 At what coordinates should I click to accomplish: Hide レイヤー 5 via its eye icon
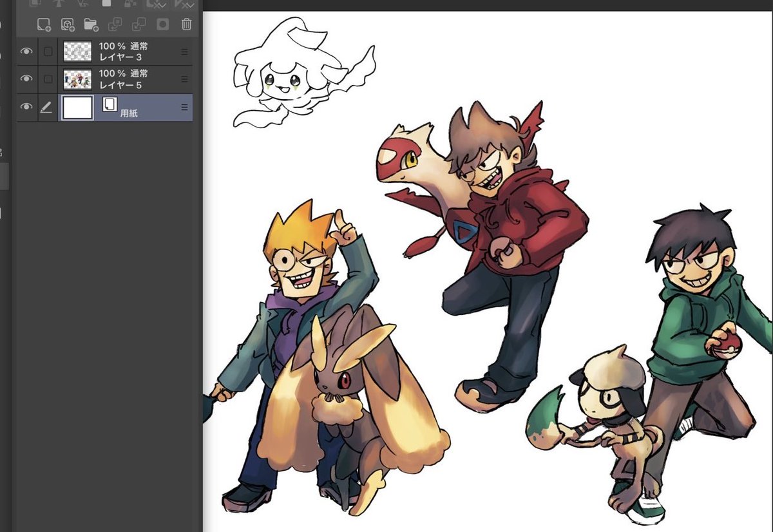click(26, 79)
